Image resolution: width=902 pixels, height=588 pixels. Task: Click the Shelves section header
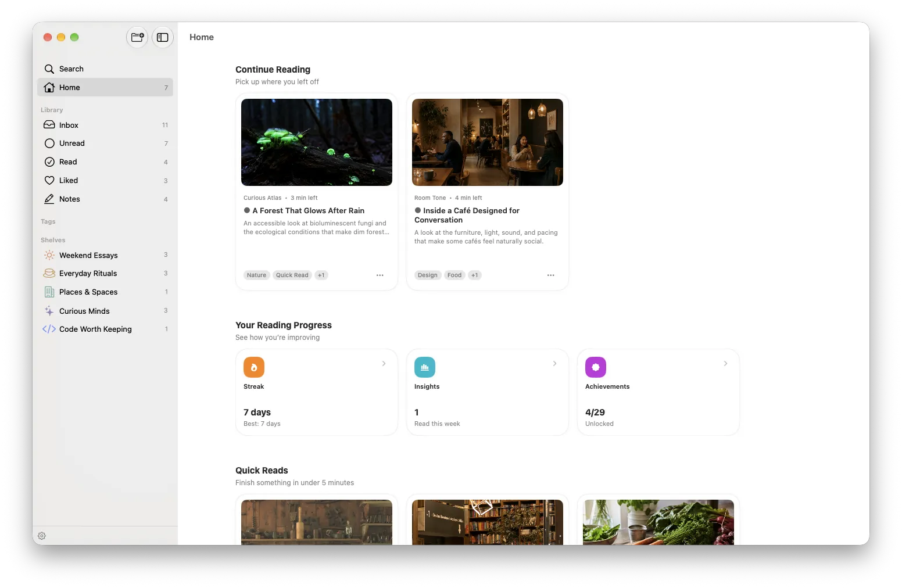click(x=53, y=240)
